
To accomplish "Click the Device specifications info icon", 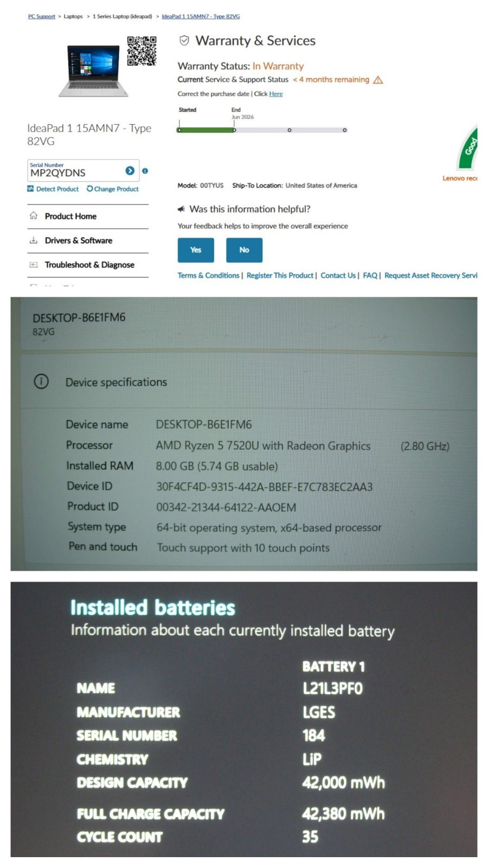I will (x=41, y=381).
